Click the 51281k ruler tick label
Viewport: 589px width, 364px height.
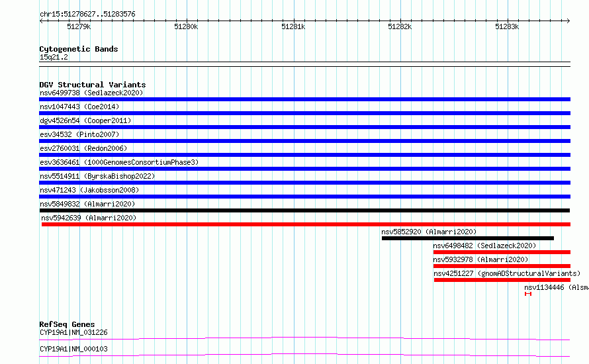(x=293, y=26)
